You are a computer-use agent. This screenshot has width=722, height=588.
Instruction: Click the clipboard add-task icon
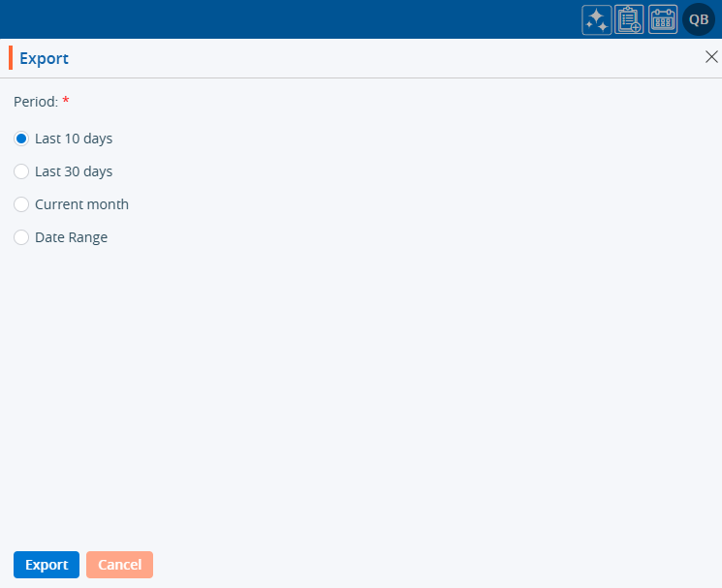[x=629, y=19]
